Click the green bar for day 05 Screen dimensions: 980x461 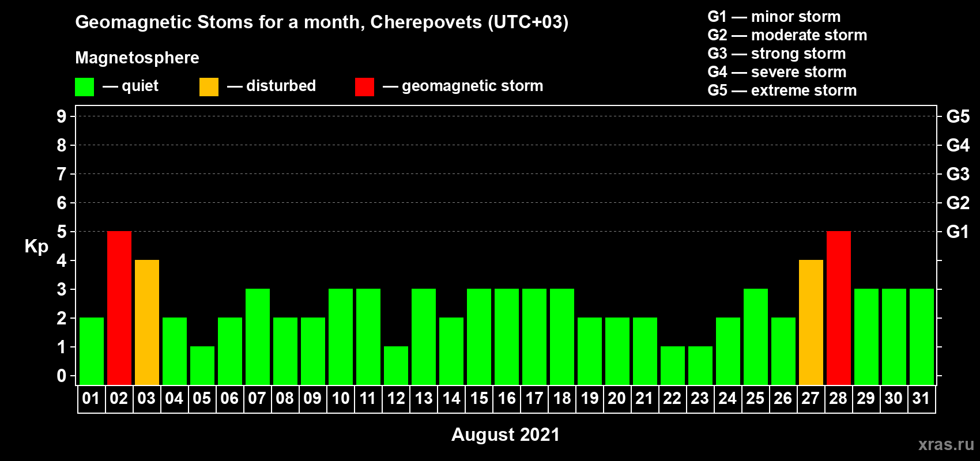[x=202, y=365]
